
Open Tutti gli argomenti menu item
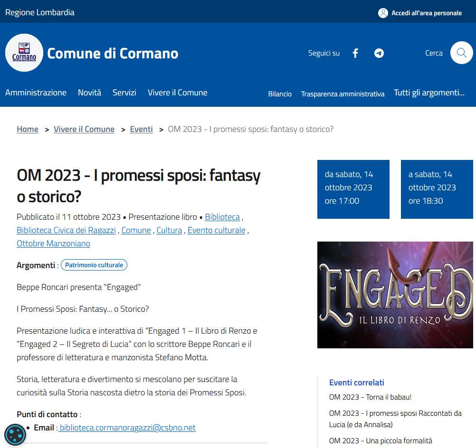[x=429, y=93]
